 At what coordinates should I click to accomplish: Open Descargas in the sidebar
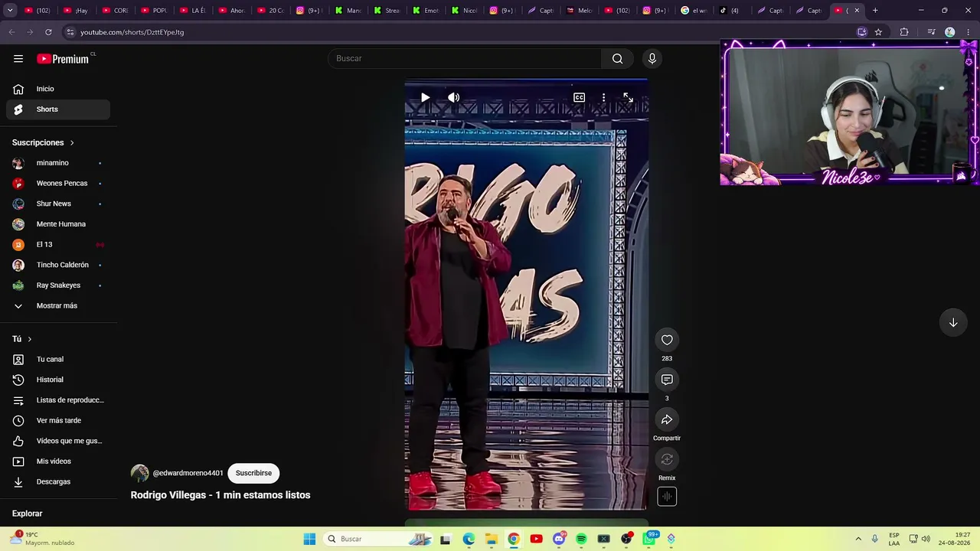(x=58, y=482)
